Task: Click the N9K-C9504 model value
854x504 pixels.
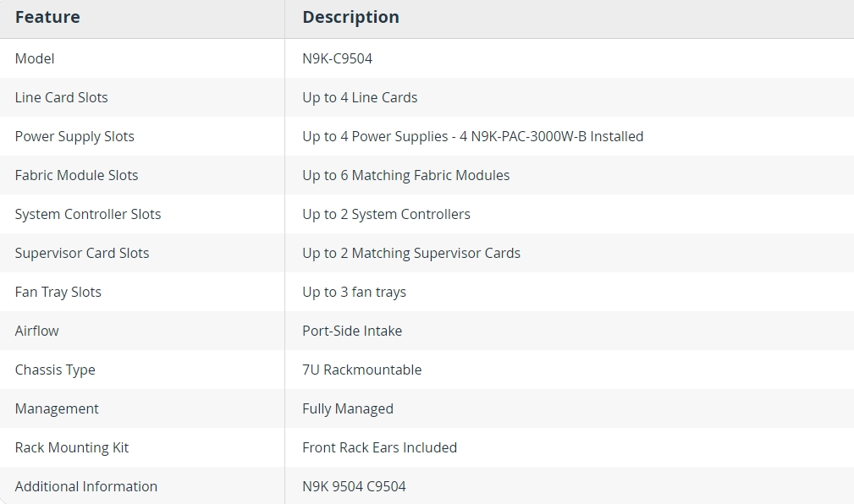Action: click(x=337, y=58)
